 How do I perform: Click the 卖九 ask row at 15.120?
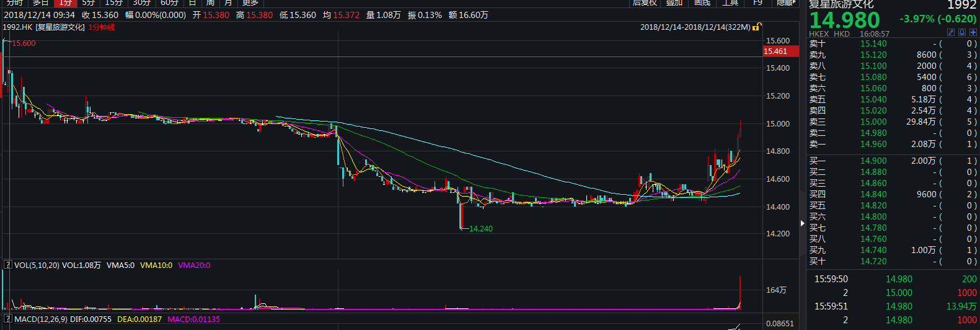[893, 55]
